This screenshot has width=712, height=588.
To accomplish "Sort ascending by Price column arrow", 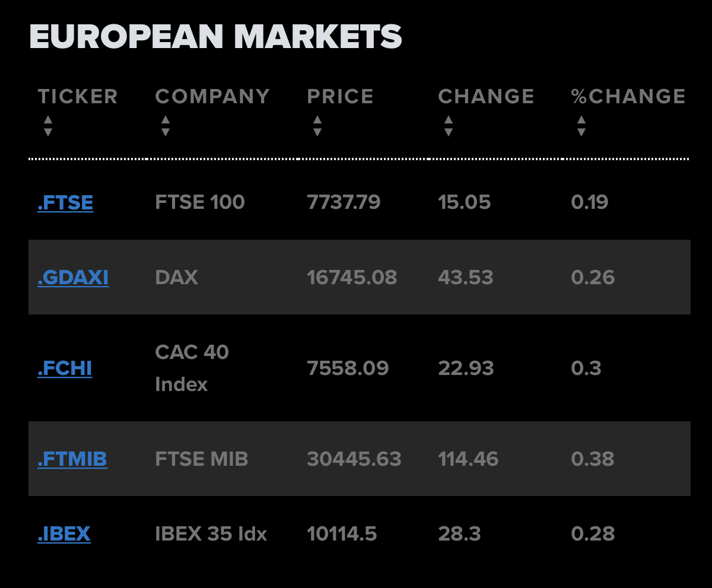I will coord(317,119).
